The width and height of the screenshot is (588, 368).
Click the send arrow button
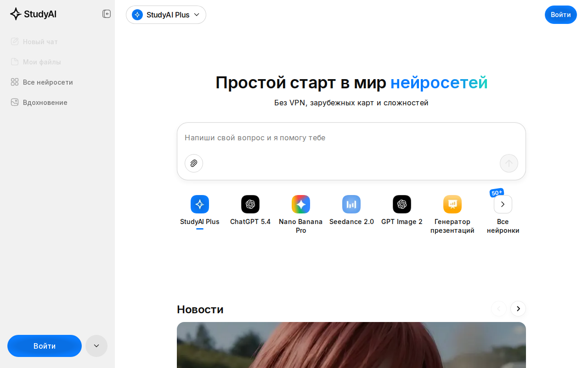point(509,163)
